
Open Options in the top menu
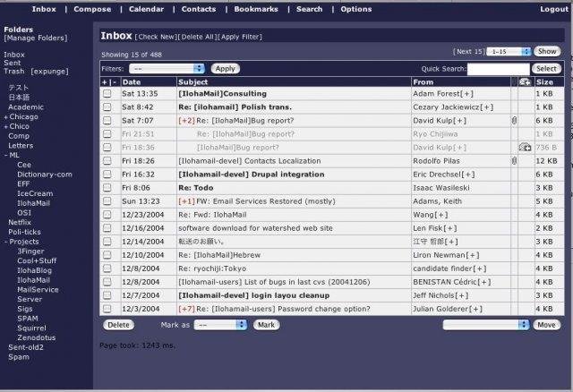point(356,9)
